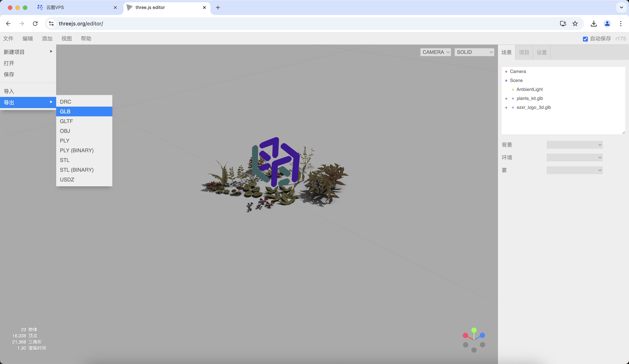Toggle the 自动保存 checkbox
This screenshot has height=364, width=629.
point(585,39)
